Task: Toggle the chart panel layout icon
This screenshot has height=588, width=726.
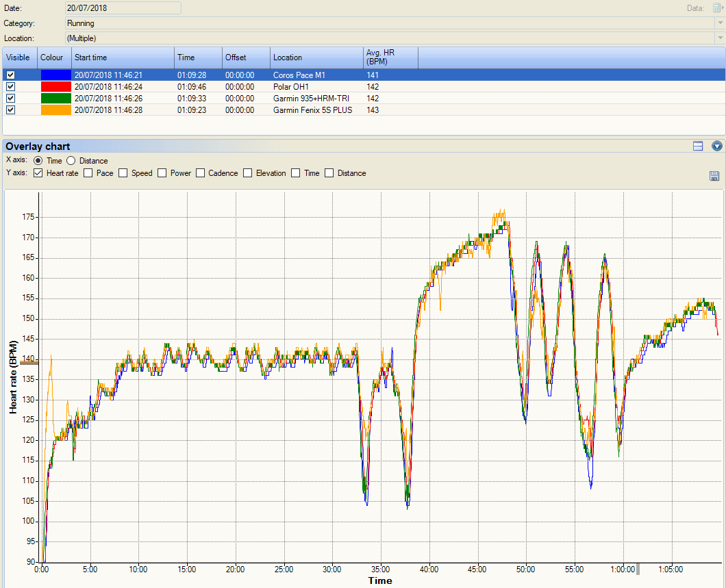Action: point(698,146)
